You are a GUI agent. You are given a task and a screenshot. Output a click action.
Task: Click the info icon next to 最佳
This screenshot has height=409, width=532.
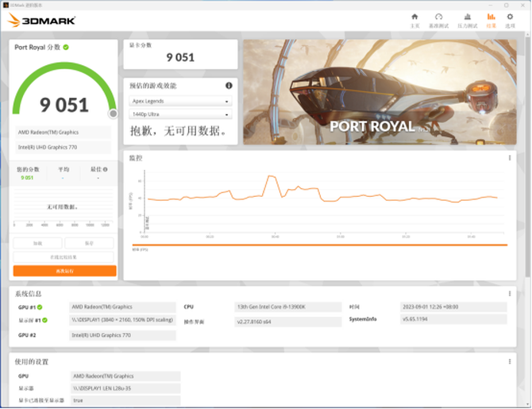tap(105, 169)
